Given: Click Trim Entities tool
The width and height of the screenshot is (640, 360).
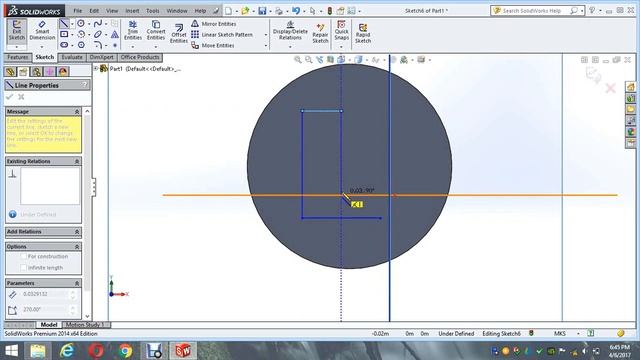Looking at the screenshot, I should (x=133, y=31).
